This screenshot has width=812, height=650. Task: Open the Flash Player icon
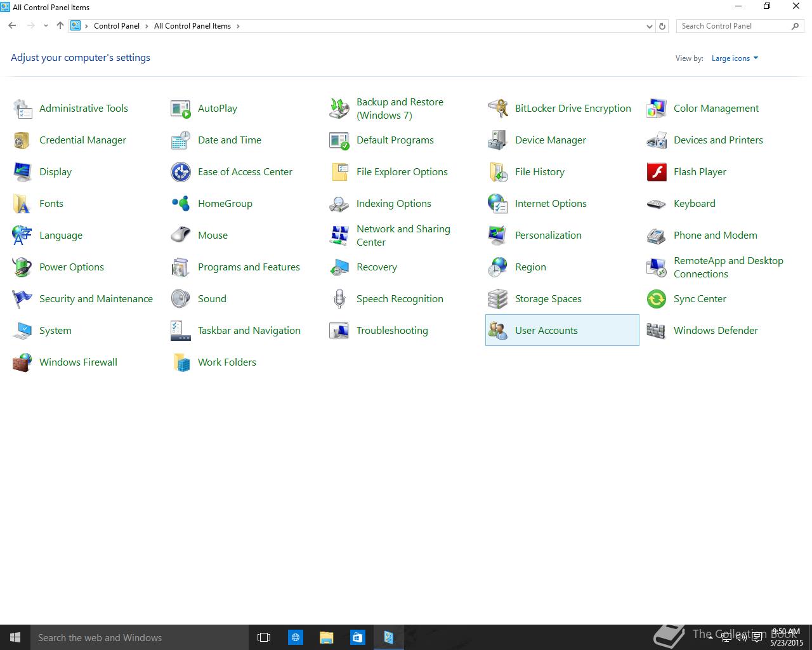coord(657,172)
